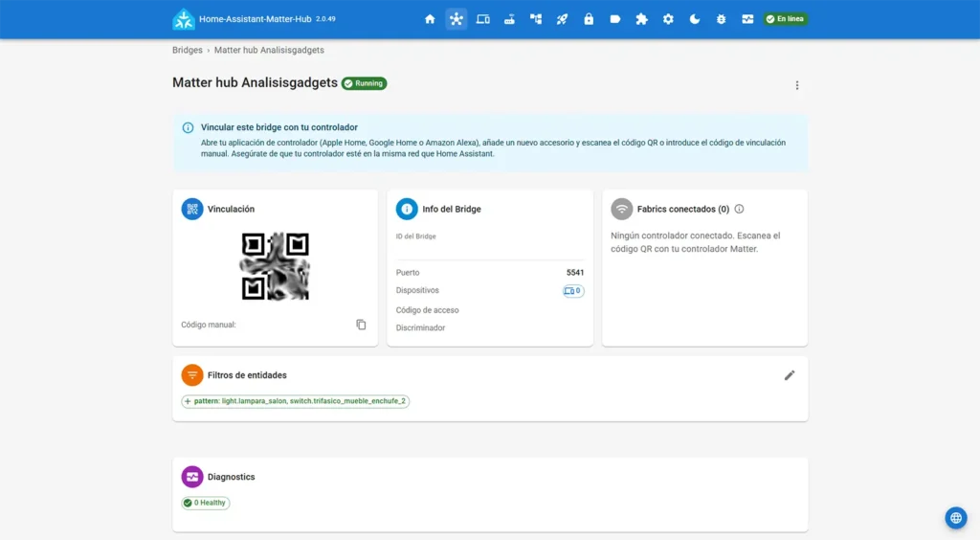Open the language globe button
Viewport: 980px width, 540px height.
(x=956, y=517)
